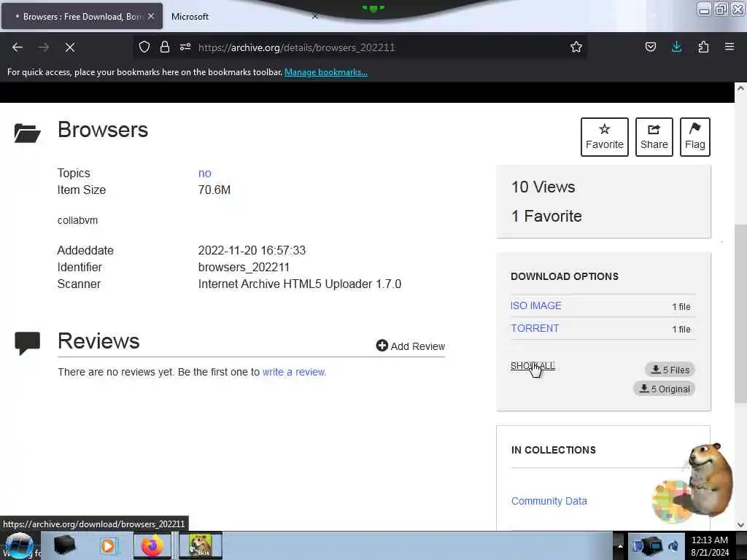Open the black box taskbar icon

(64, 545)
